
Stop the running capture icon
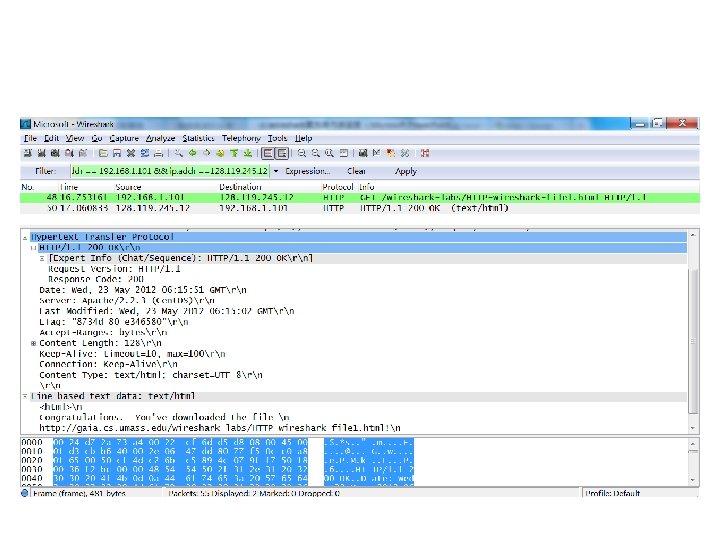pyautogui.click(x=69, y=153)
